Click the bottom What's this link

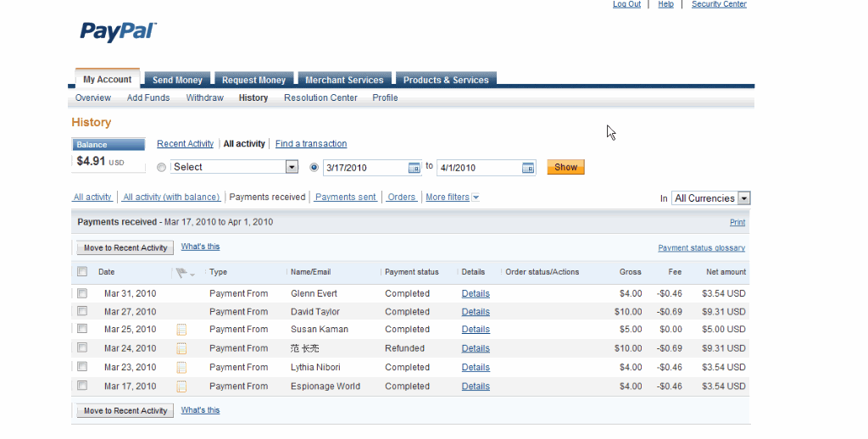(200, 410)
